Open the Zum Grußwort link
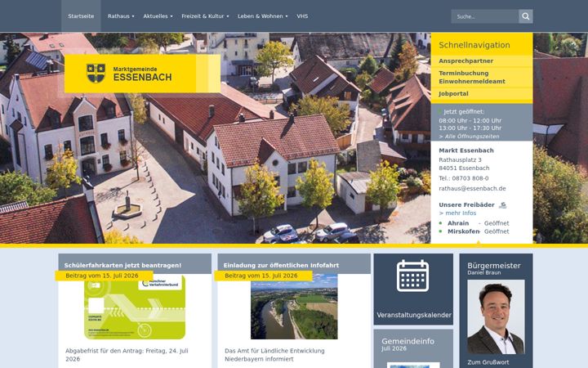The image size is (588, 368). click(488, 362)
